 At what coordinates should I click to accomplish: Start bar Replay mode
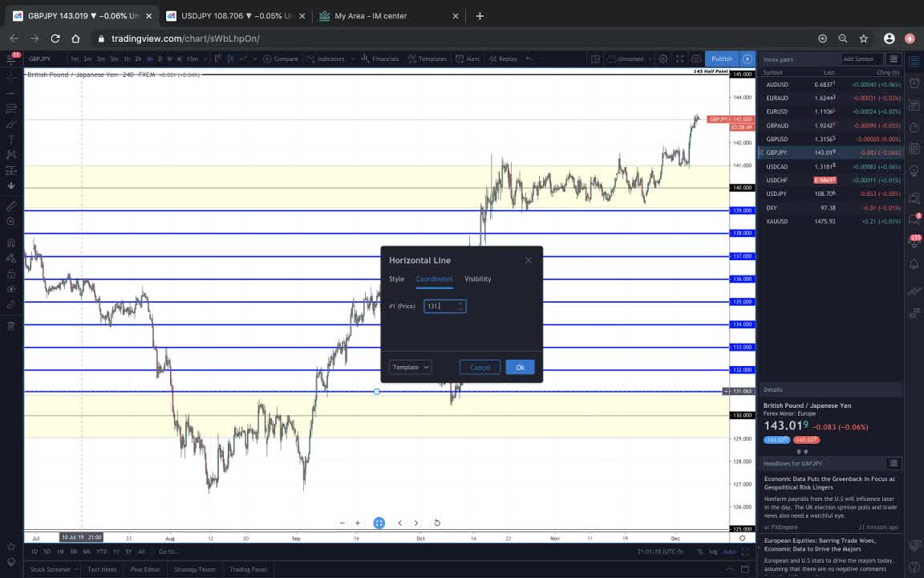tap(503, 59)
